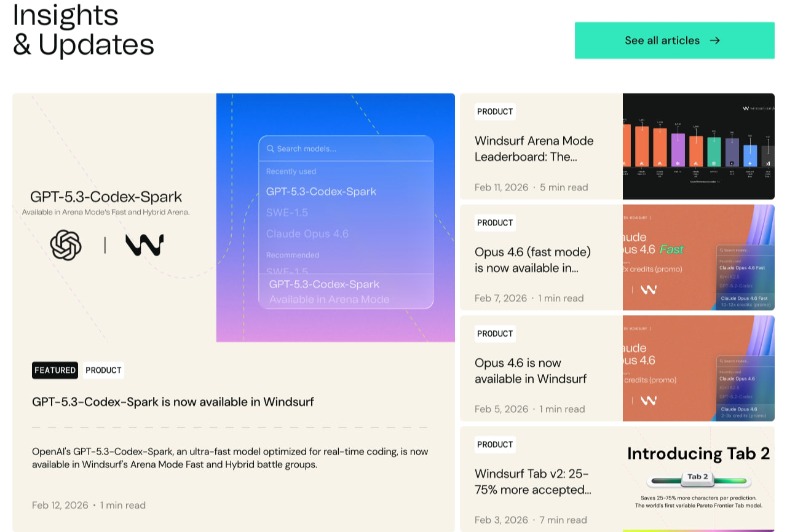The width and height of the screenshot is (787, 532).
Task: Click the Windsurf logo beside the OpenAI logo
Action: click(x=144, y=245)
